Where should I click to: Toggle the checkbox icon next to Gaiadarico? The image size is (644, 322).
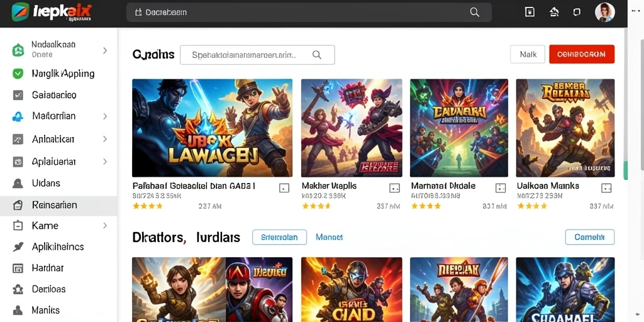pyautogui.click(x=18, y=95)
